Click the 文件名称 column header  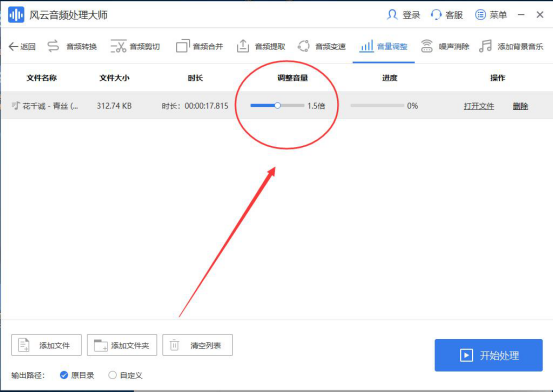pyautogui.click(x=42, y=78)
